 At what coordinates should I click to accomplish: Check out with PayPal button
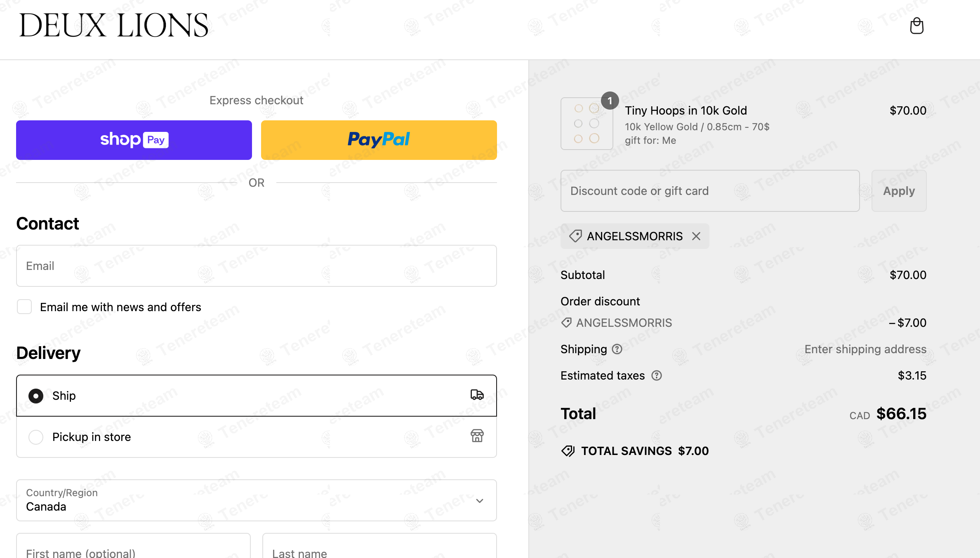coord(379,140)
